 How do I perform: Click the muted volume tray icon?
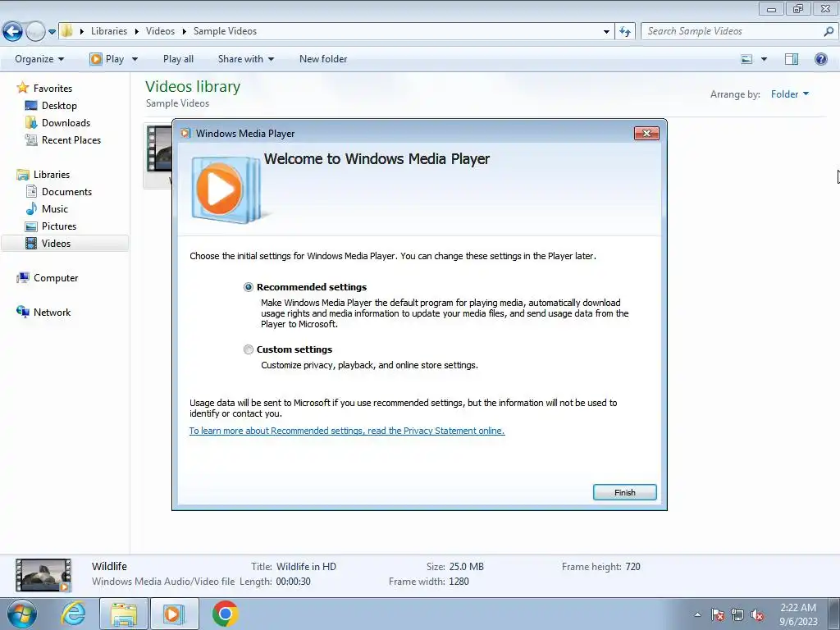coord(757,615)
